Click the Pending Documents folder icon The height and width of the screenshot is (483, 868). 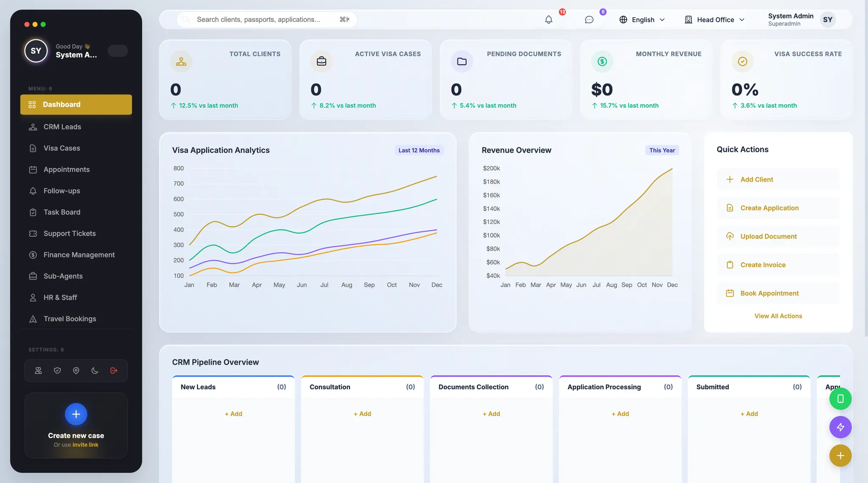(x=462, y=61)
